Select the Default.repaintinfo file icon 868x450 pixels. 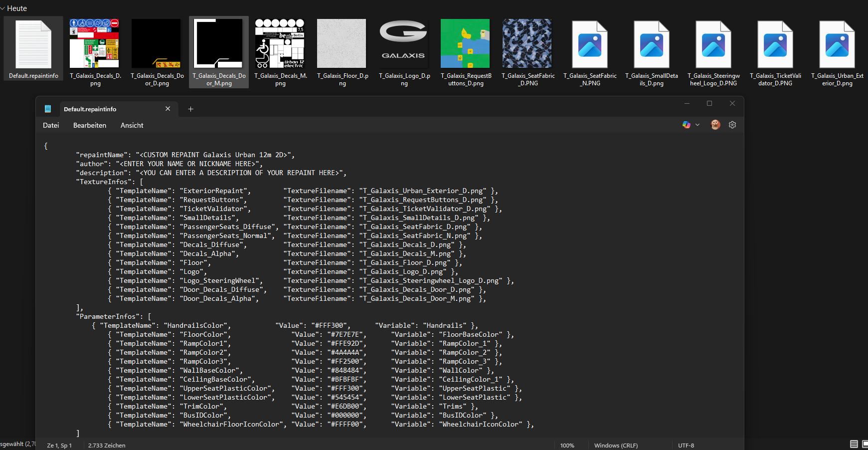click(x=33, y=45)
